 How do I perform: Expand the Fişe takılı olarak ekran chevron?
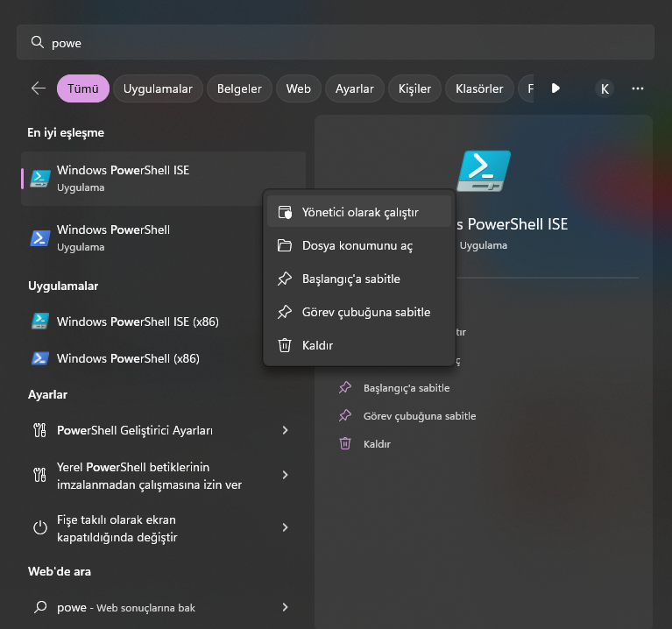tap(286, 527)
